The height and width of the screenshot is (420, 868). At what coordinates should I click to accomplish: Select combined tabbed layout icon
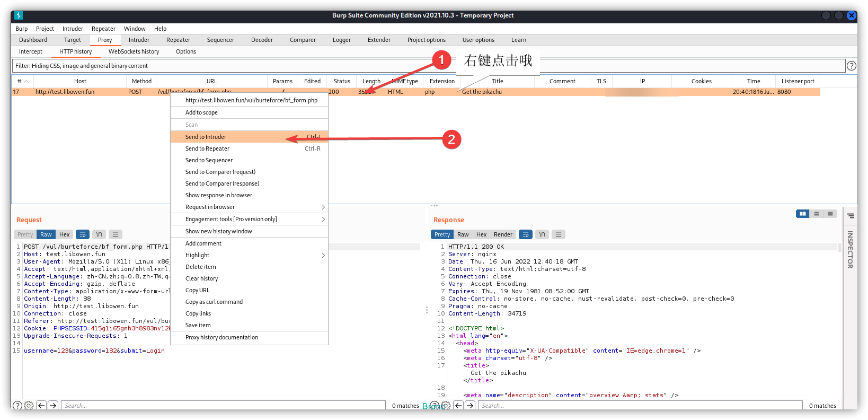point(830,214)
